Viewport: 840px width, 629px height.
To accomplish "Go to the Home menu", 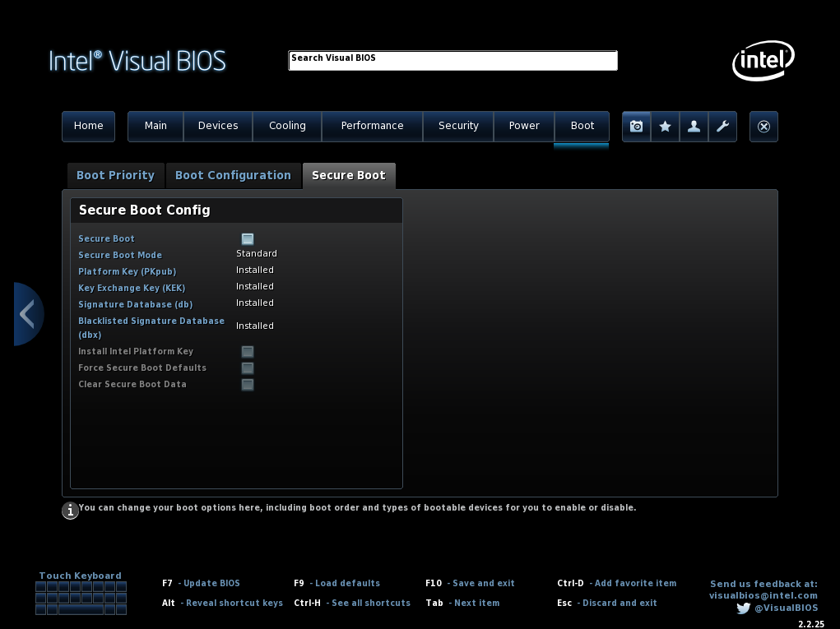I will 88,127.
